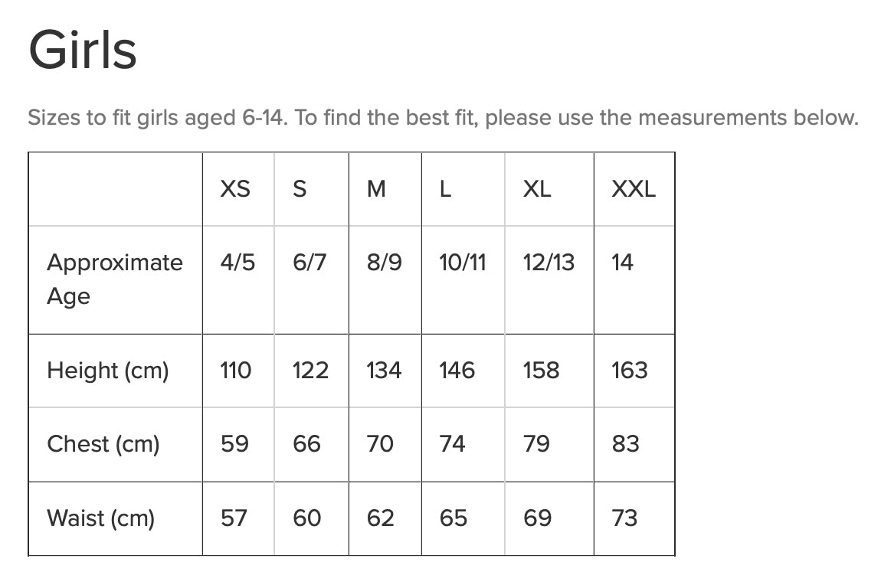
Task: Select the 6/7 age cell
Action: [x=309, y=263]
